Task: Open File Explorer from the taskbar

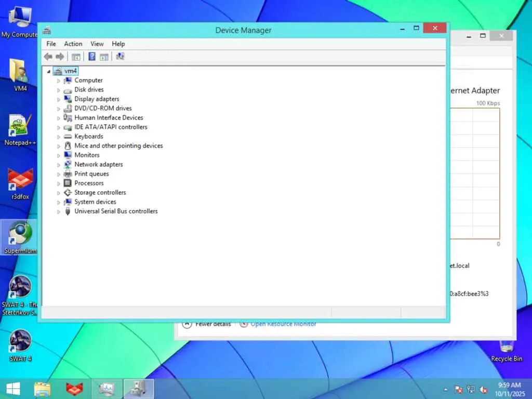Action: click(x=43, y=389)
